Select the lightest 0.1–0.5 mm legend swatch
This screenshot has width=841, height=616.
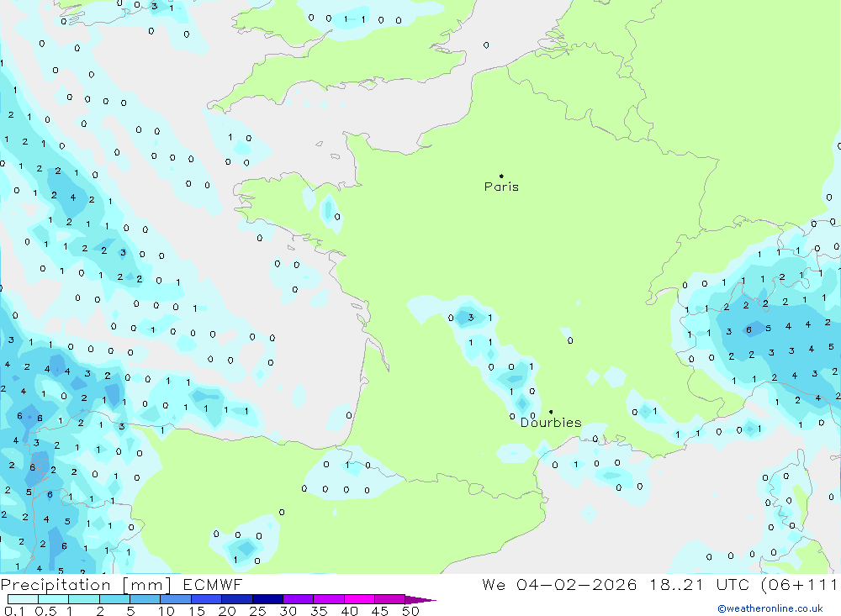(x=23, y=599)
